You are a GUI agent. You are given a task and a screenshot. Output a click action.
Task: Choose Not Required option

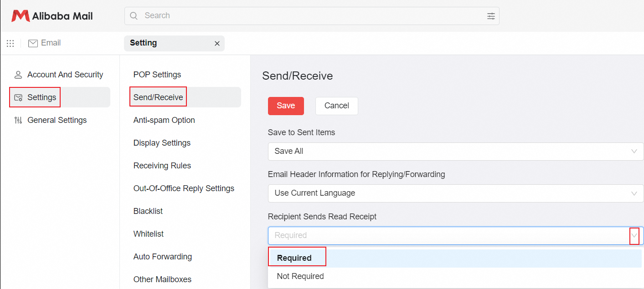tap(454, 276)
